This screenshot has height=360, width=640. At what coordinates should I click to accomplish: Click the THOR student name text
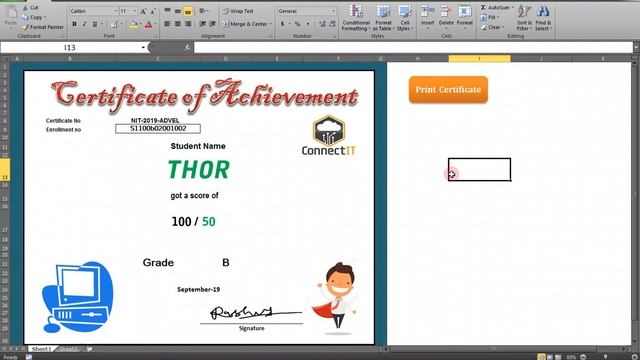click(x=199, y=170)
